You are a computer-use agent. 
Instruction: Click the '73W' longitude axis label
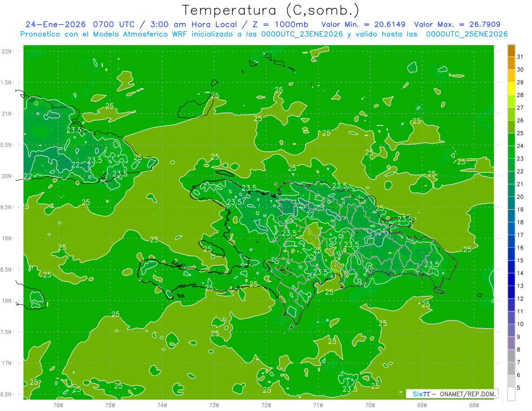214,405
